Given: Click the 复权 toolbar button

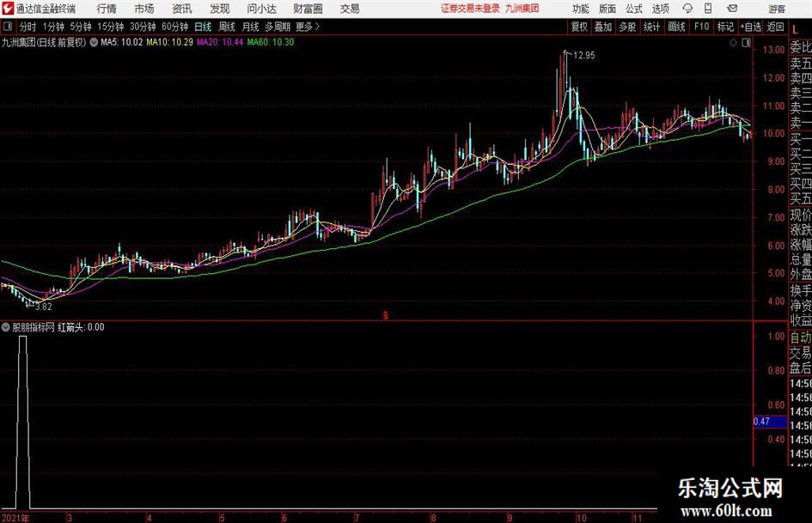Looking at the screenshot, I should point(579,27).
